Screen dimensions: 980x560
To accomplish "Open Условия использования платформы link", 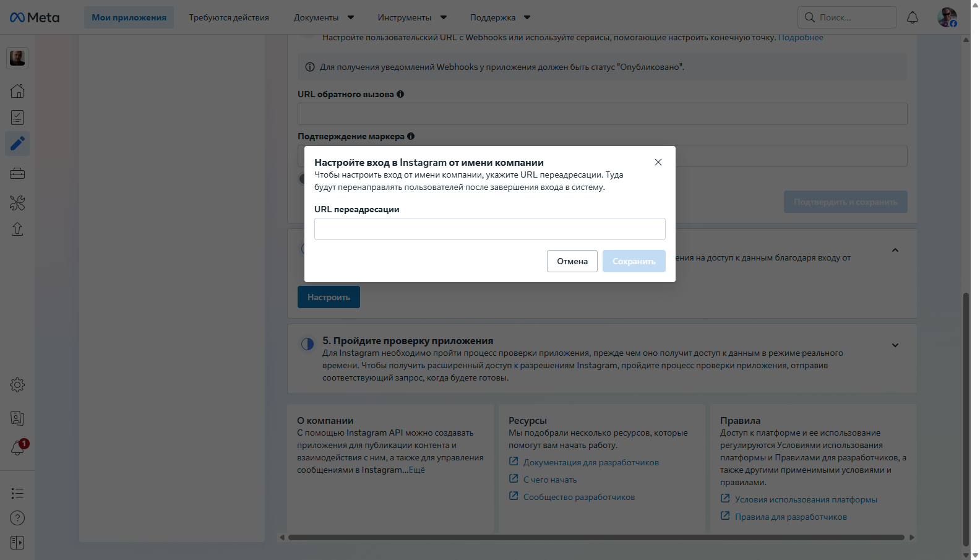I will (806, 499).
